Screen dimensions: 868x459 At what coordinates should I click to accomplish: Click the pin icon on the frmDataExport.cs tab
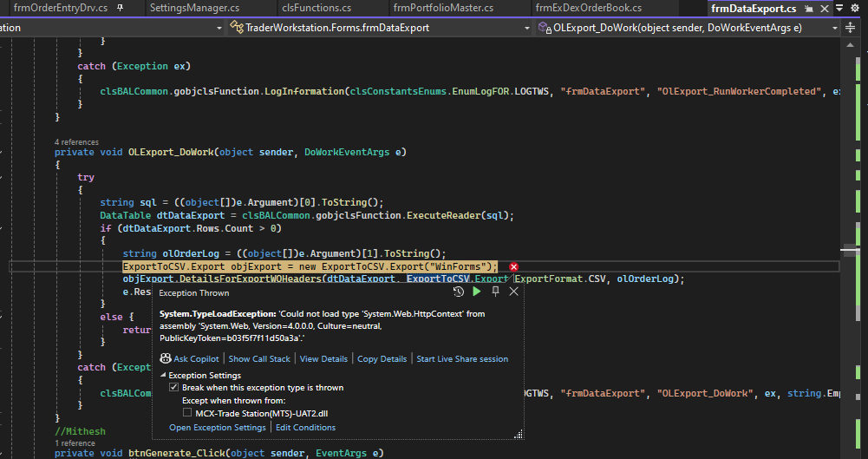tap(808, 9)
